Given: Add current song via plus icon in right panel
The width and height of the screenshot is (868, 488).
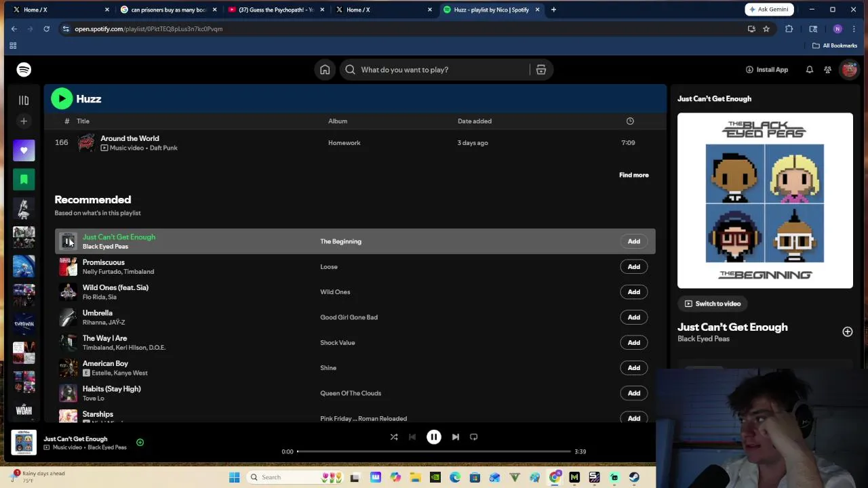Looking at the screenshot, I should (847, 331).
